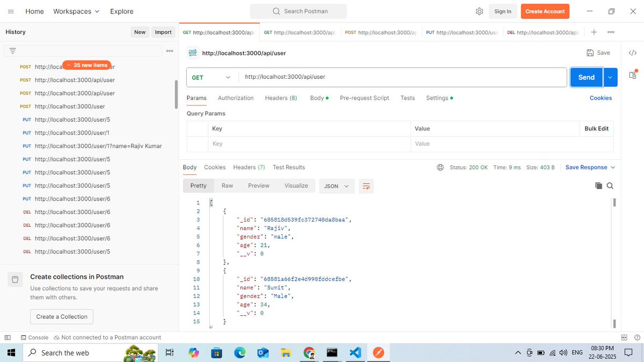Click the query param Key field
The height and width of the screenshot is (362, 644).
click(x=309, y=144)
